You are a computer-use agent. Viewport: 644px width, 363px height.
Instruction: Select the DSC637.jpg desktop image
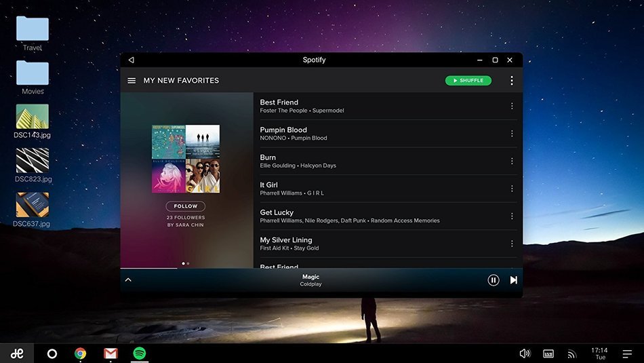pyautogui.click(x=32, y=210)
